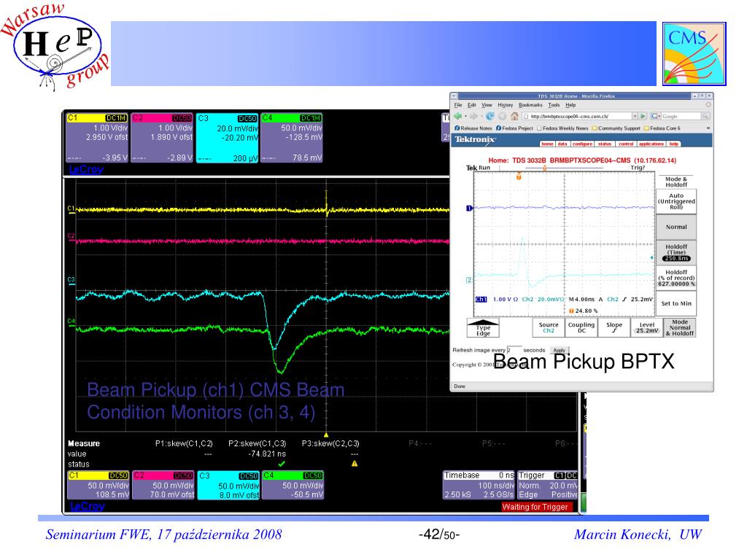Click the yellow warning icon under P3
747x560 pixels.
coord(355,464)
